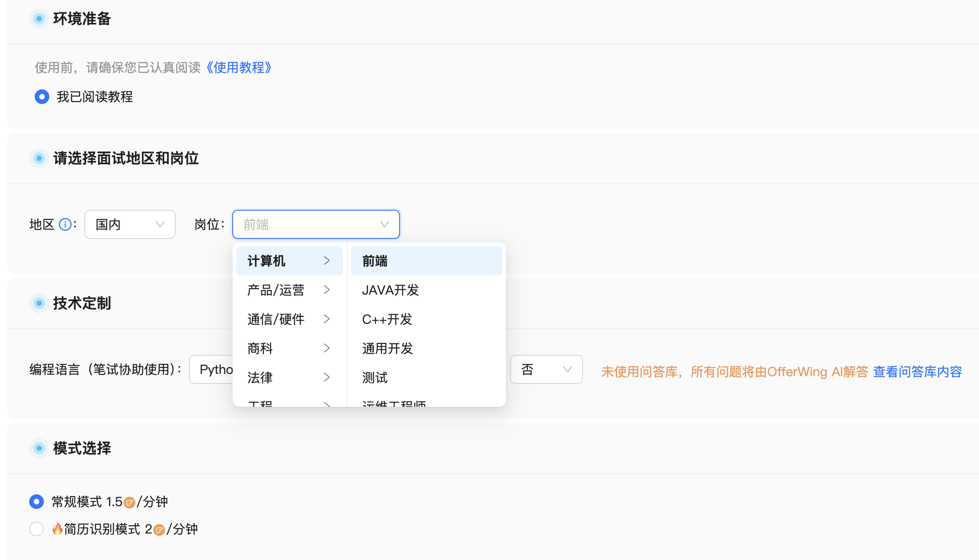Choose the 常规模式 radio option
979x560 pixels.
tap(36, 502)
